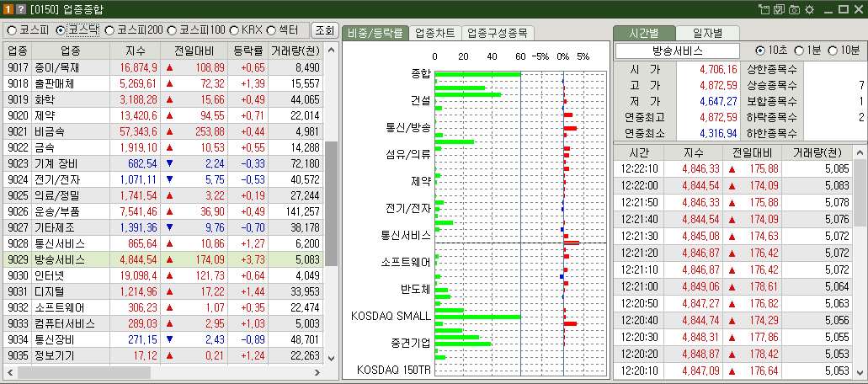Click the sector table's 거래량(천) column header
Viewport: 868px width, 384px height.
[x=296, y=51]
